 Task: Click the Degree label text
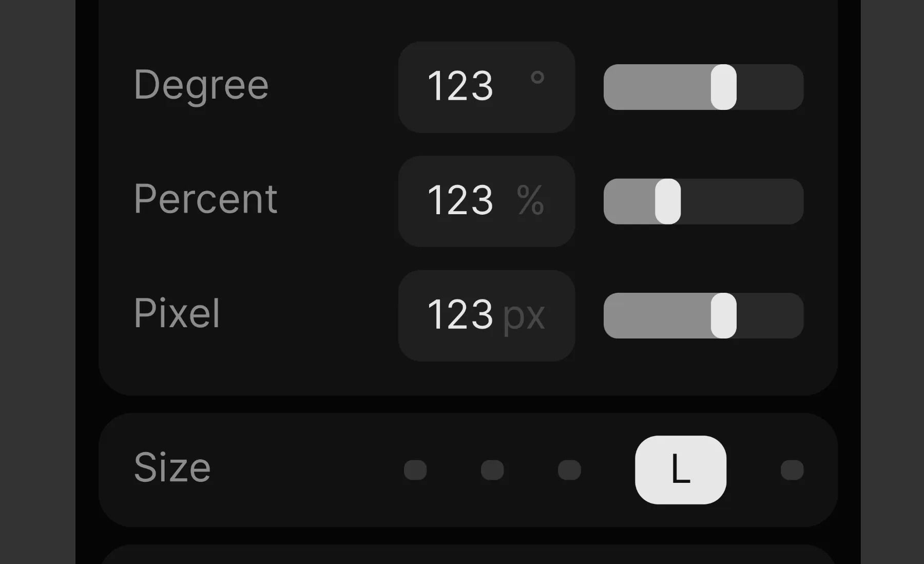tap(201, 85)
